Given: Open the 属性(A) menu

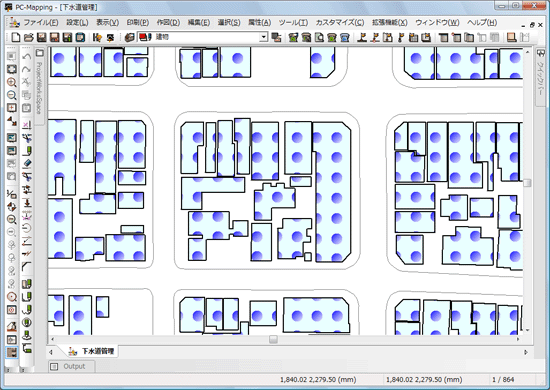Looking at the screenshot, I should coord(259,22).
